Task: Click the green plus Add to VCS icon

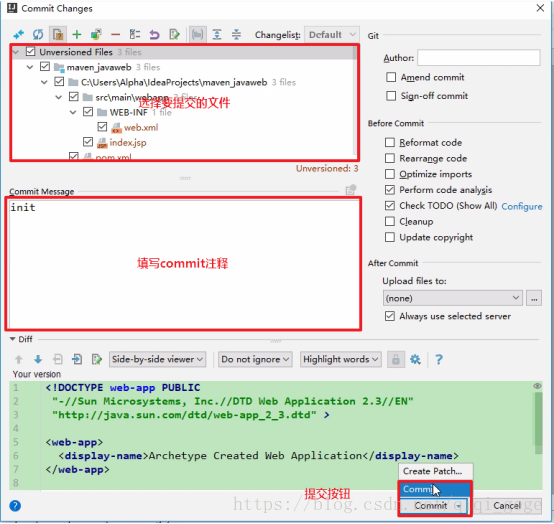Action: click(77, 35)
